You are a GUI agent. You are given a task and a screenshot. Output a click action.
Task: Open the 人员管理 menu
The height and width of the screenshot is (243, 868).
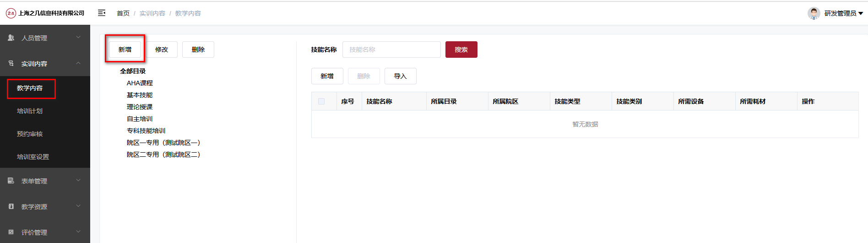point(45,38)
